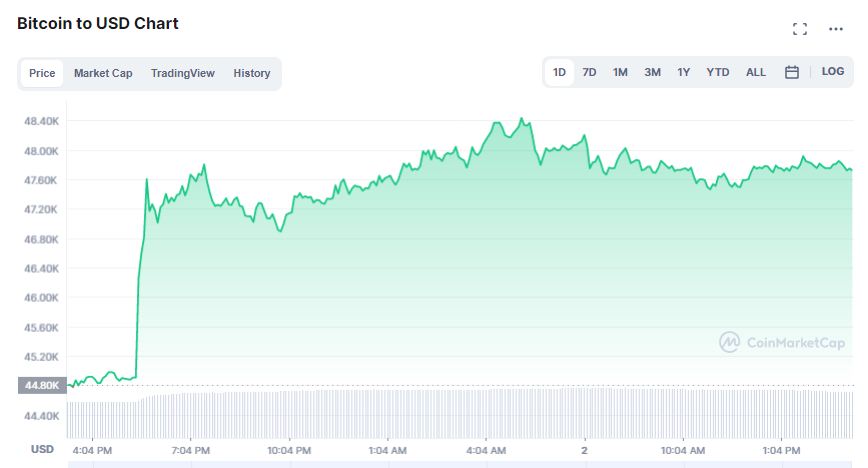This screenshot has height=468, width=868.
Task: Open the TradingView tab
Action: coord(183,73)
